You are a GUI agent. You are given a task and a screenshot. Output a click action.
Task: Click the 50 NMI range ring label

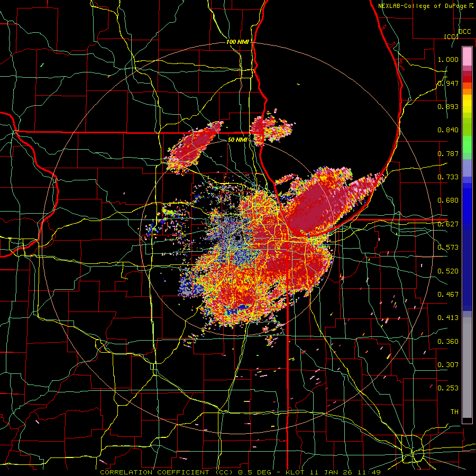pyautogui.click(x=237, y=140)
